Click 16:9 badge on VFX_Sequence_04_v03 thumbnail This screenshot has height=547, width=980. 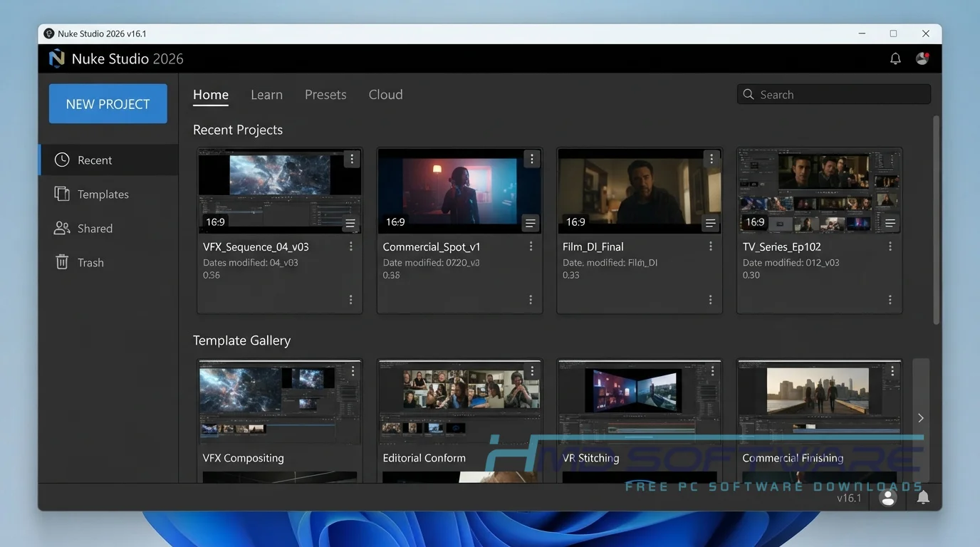click(x=216, y=222)
